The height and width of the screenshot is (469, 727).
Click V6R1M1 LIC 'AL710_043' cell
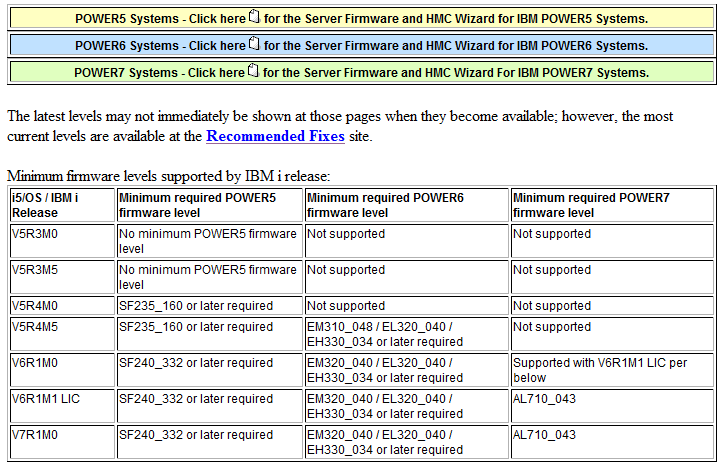click(x=612, y=406)
